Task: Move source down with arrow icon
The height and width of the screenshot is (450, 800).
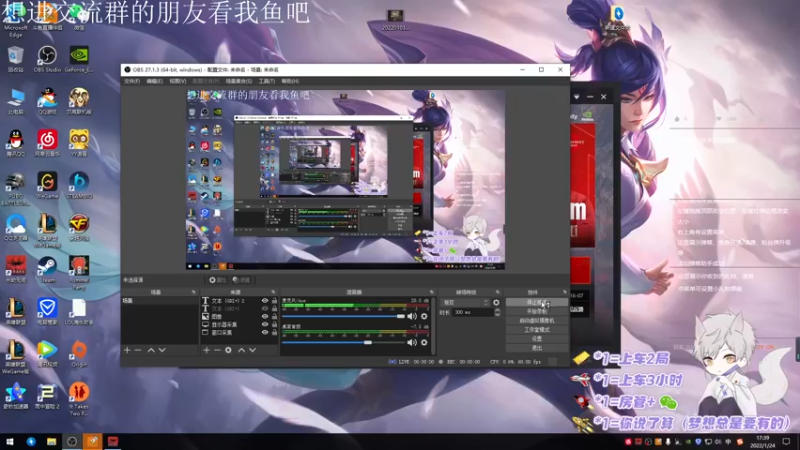Action: coord(252,350)
